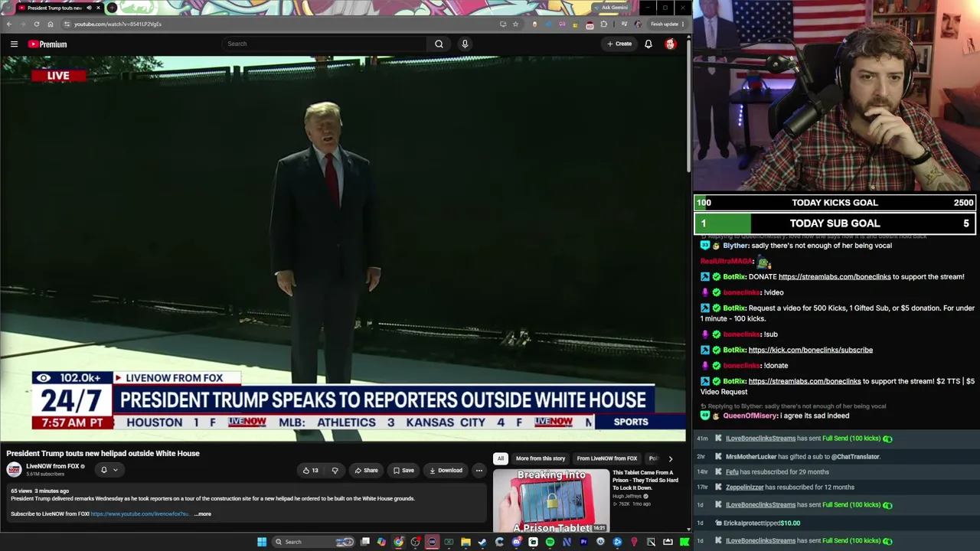This screenshot has height=551, width=980.
Task: Open the tab search dropdown arrow
Action: (x=8, y=8)
